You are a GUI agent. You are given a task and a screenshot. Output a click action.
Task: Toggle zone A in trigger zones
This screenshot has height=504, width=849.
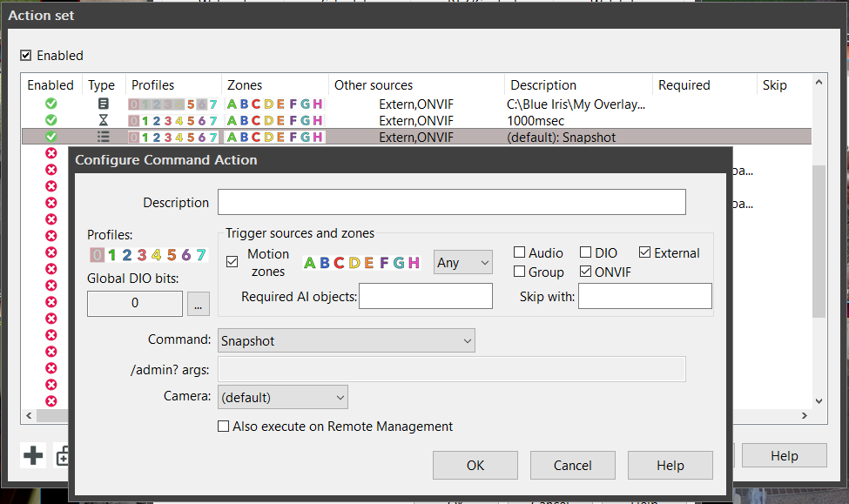coord(310,263)
